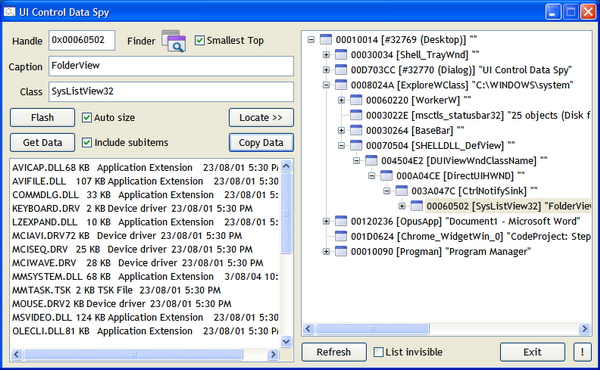Click the window icon beside 001D0624 Chrome_WidgetWin_0

pyautogui.click(x=341, y=236)
